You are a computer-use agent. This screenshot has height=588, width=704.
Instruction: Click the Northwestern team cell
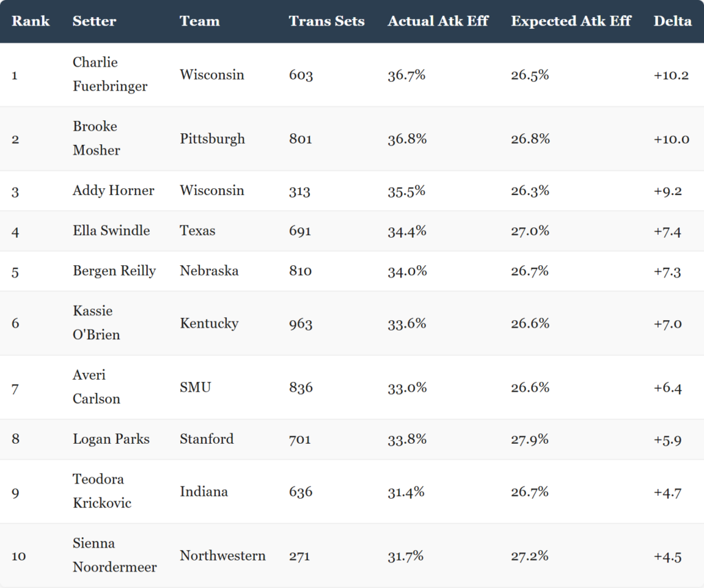pyautogui.click(x=223, y=556)
